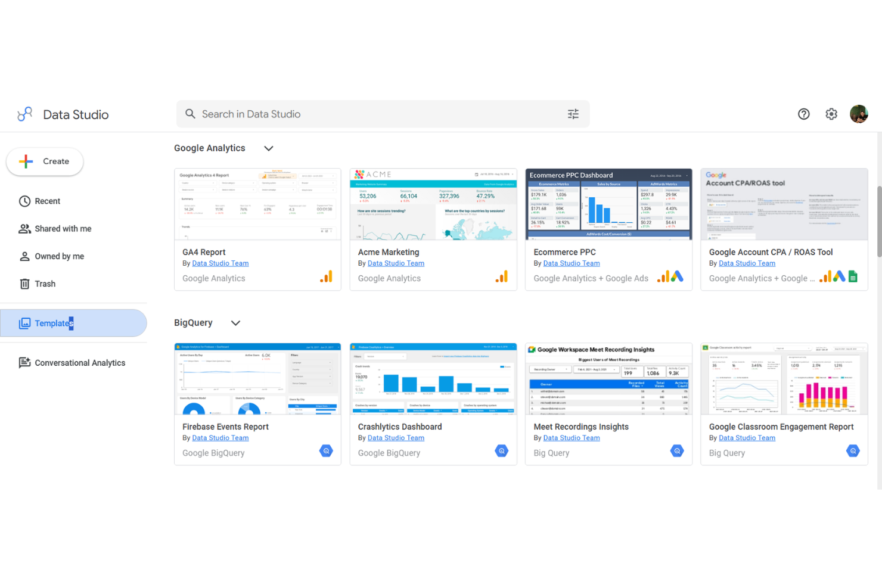Image resolution: width=882 pixels, height=588 pixels.
Task: Click the Firebase Events Report title
Action: tap(225, 427)
